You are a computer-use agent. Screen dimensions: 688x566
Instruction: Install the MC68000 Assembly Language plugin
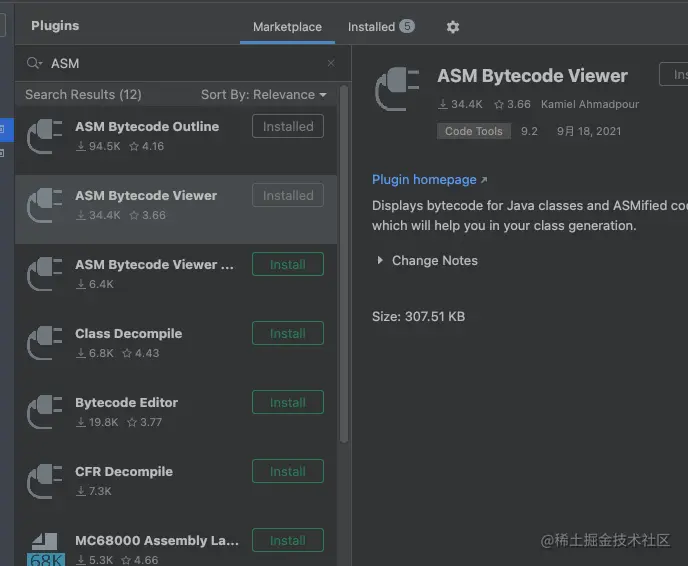[x=288, y=540]
